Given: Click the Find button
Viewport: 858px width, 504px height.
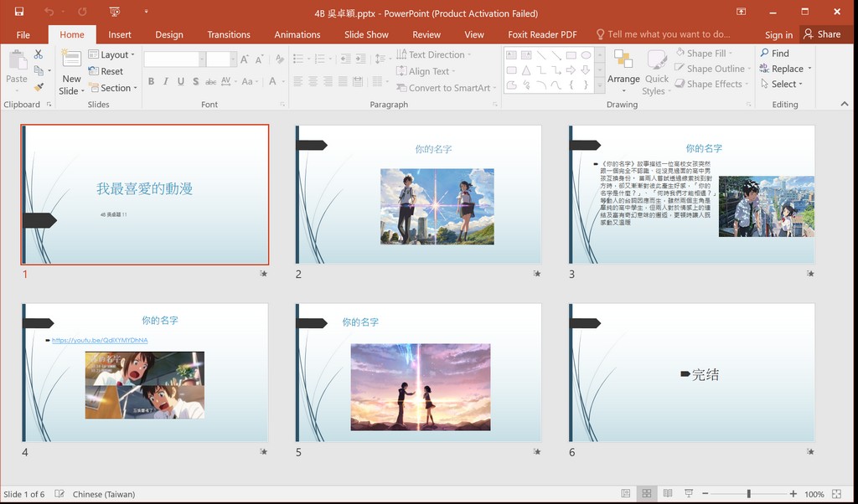Looking at the screenshot, I should click(774, 53).
